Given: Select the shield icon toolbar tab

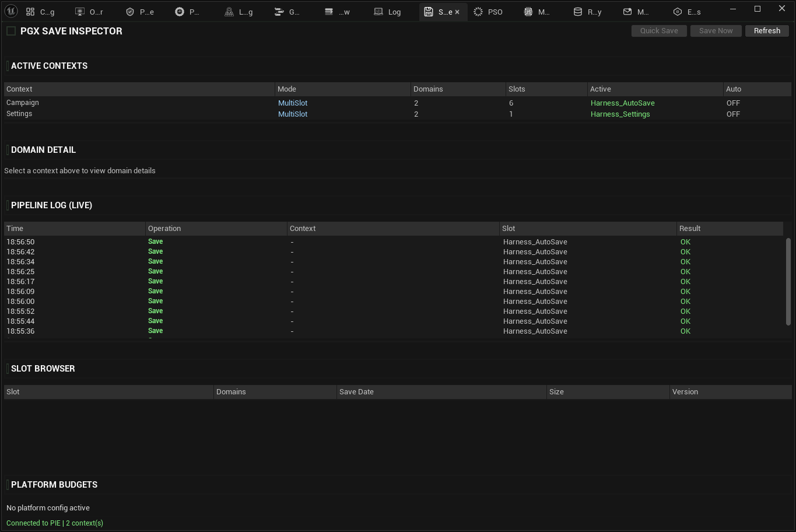Looking at the screenshot, I should click(129, 11).
